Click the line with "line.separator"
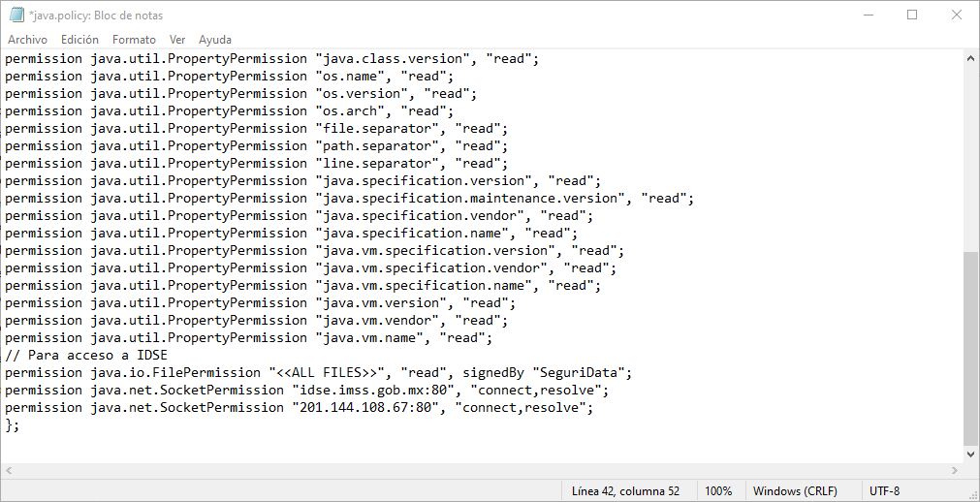The image size is (980, 502). point(257,164)
